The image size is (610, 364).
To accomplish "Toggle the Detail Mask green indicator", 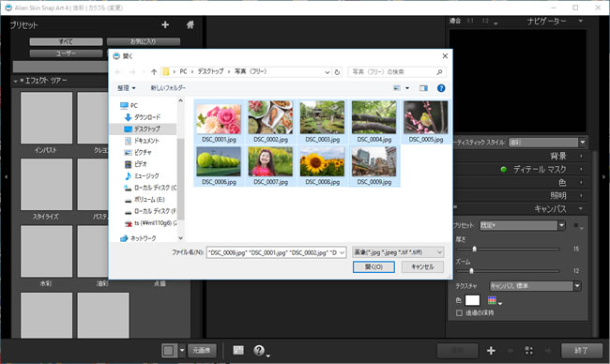I will 503,170.
